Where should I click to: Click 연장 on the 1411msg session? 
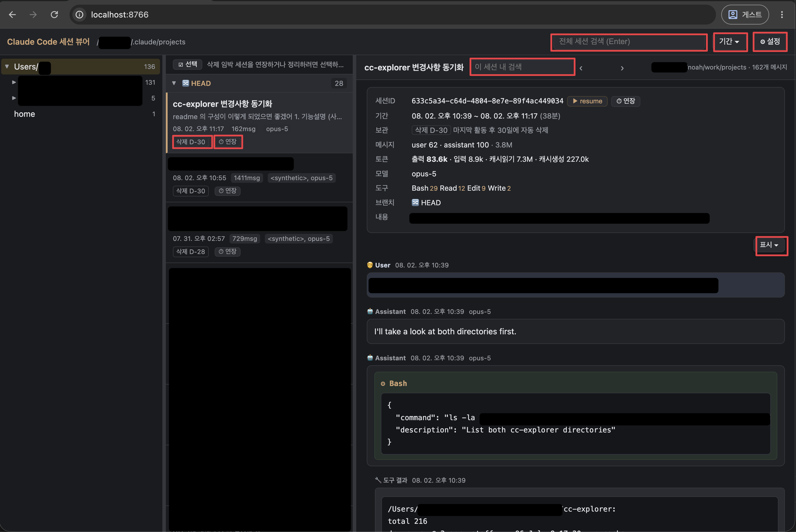228,191
